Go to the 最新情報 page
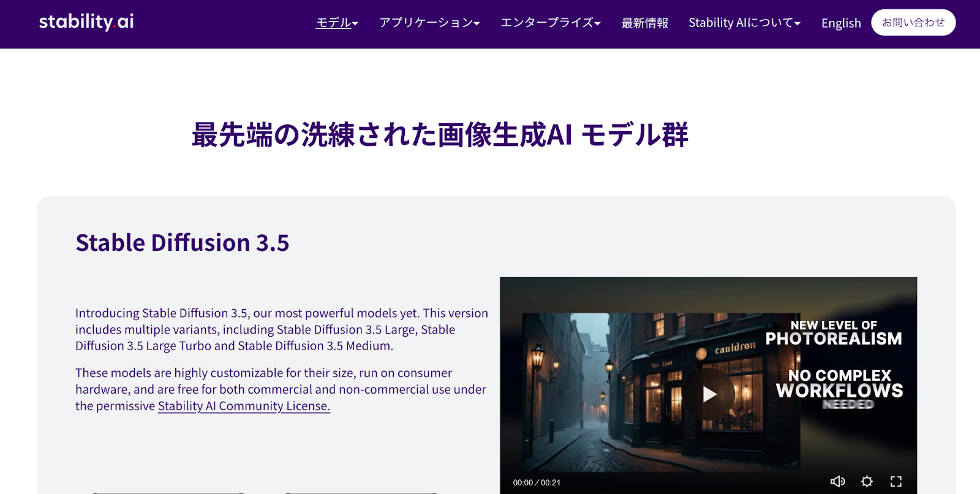 point(645,23)
